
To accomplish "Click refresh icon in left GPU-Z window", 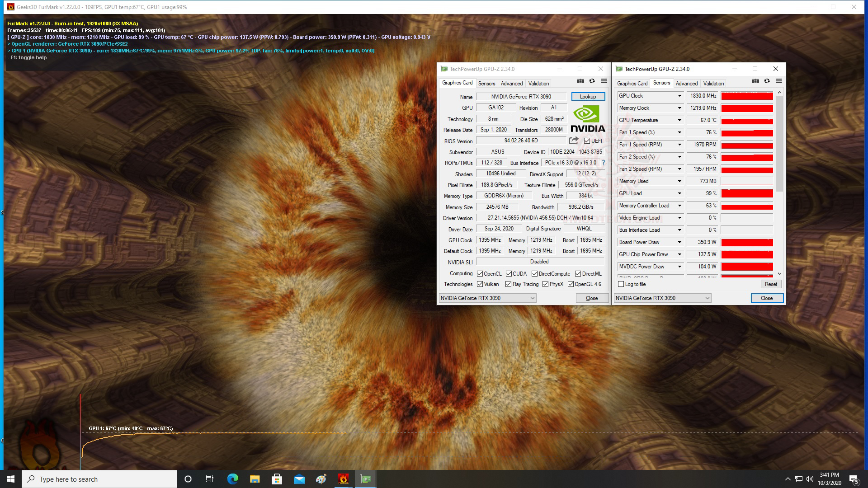I will [x=592, y=81].
